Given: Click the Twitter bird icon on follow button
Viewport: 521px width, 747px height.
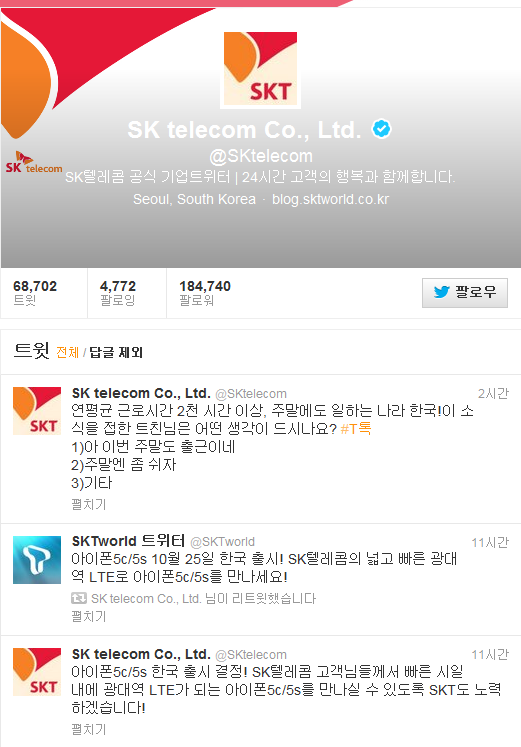Looking at the screenshot, I should tap(441, 292).
